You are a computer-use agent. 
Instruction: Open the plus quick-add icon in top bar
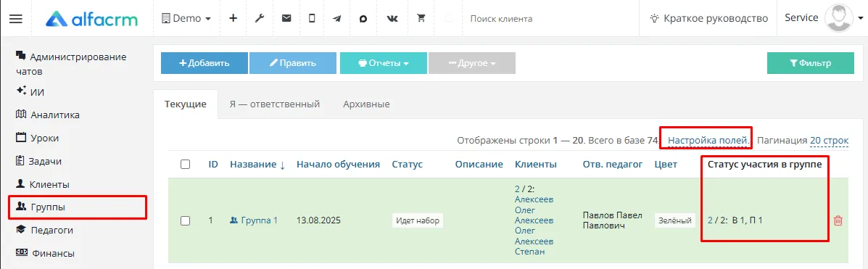[233, 18]
